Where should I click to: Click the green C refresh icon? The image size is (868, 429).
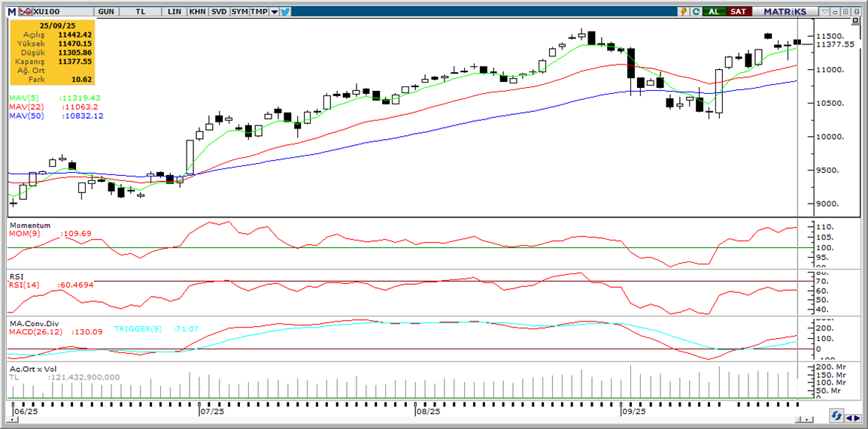pyautogui.click(x=696, y=12)
